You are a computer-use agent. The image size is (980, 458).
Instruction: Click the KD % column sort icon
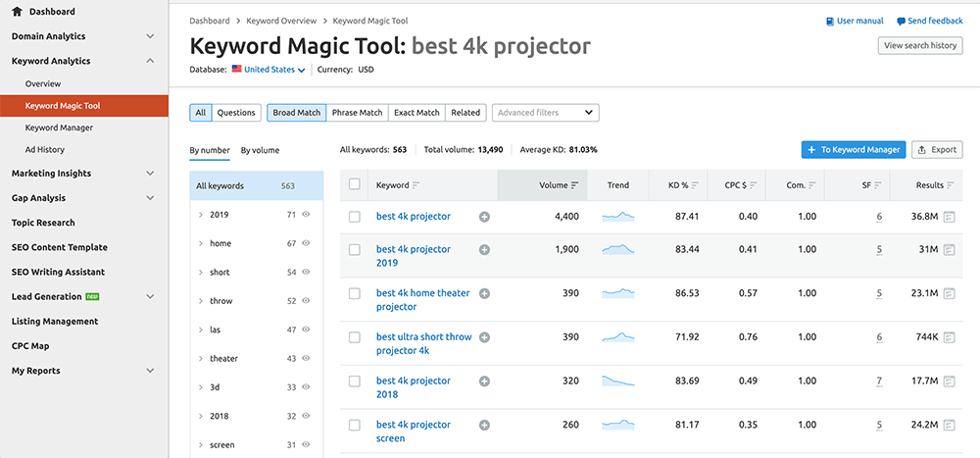pyautogui.click(x=695, y=185)
